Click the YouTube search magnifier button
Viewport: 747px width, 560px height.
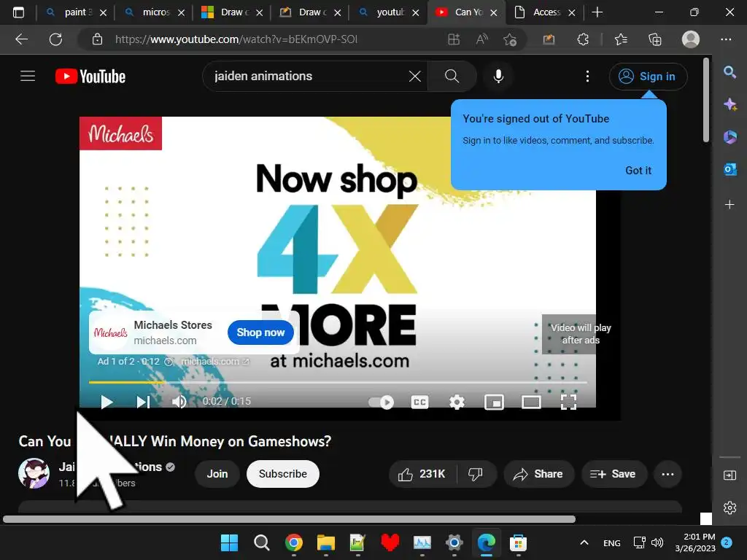click(x=452, y=76)
